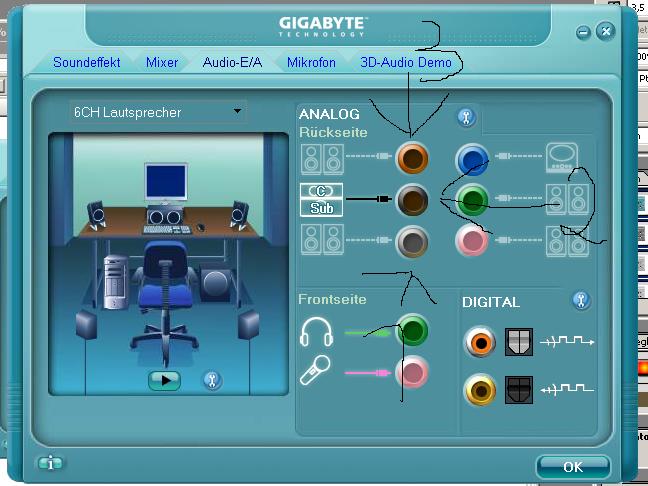Open the Mixer tab
The height and width of the screenshot is (486, 648).
tap(162, 62)
